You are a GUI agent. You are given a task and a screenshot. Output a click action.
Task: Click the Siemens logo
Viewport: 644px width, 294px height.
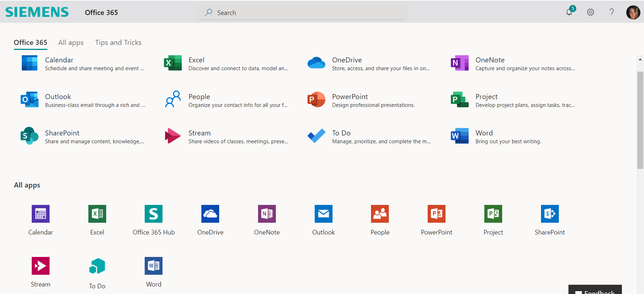point(37,12)
